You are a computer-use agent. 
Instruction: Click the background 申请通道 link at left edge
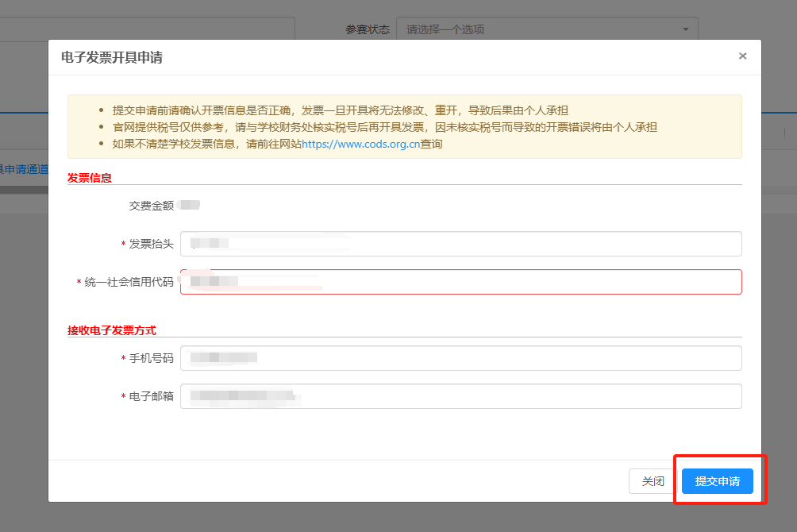pyautogui.click(x=24, y=168)
